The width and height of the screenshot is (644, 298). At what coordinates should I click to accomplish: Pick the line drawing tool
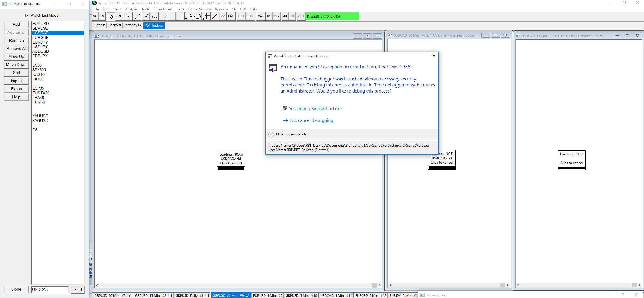coord(137,16)
